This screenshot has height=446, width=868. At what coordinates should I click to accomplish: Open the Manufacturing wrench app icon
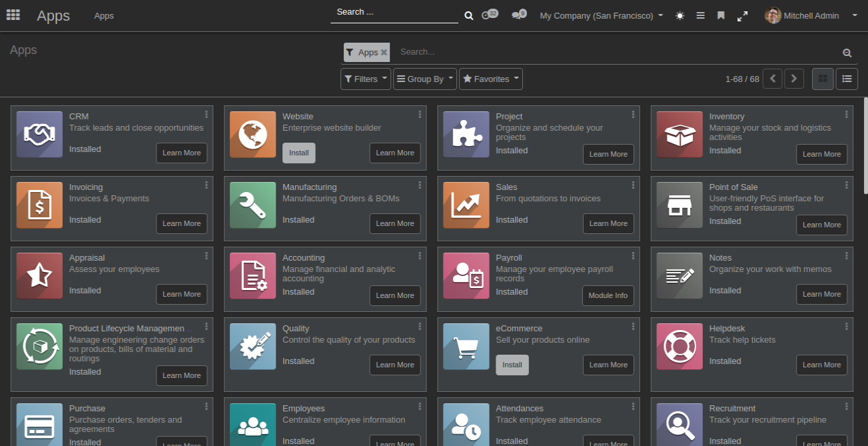tap(252, 205)
